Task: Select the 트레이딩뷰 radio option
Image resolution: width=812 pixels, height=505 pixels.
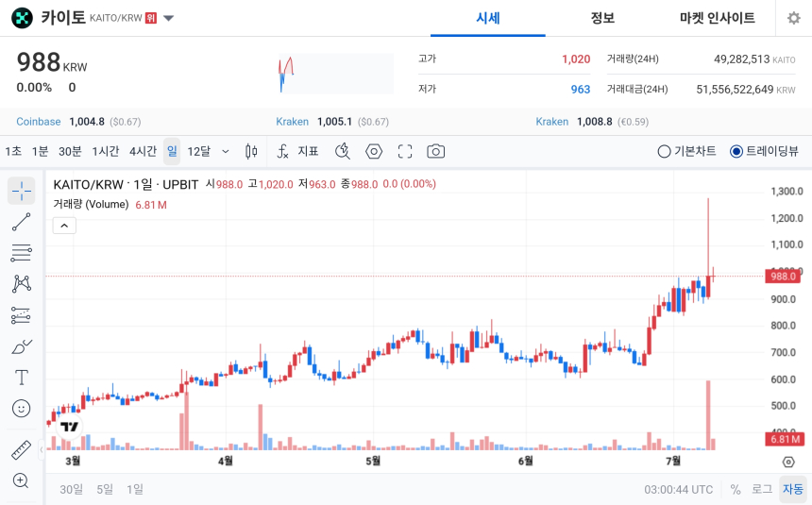Action: [x=764, y=151]
